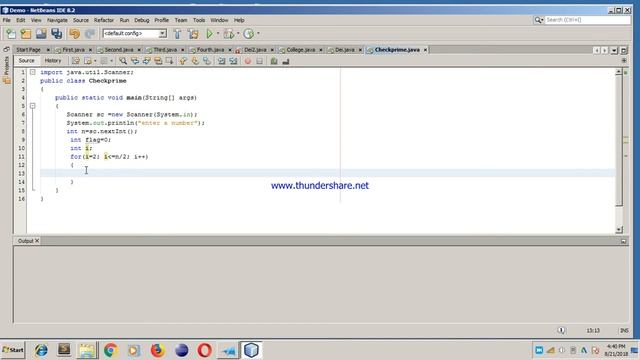This screenshot has width=640, height=360.
Task: Click the Profile Project toolbar icon
Action: pyautogui.click(x=248, y=34)
